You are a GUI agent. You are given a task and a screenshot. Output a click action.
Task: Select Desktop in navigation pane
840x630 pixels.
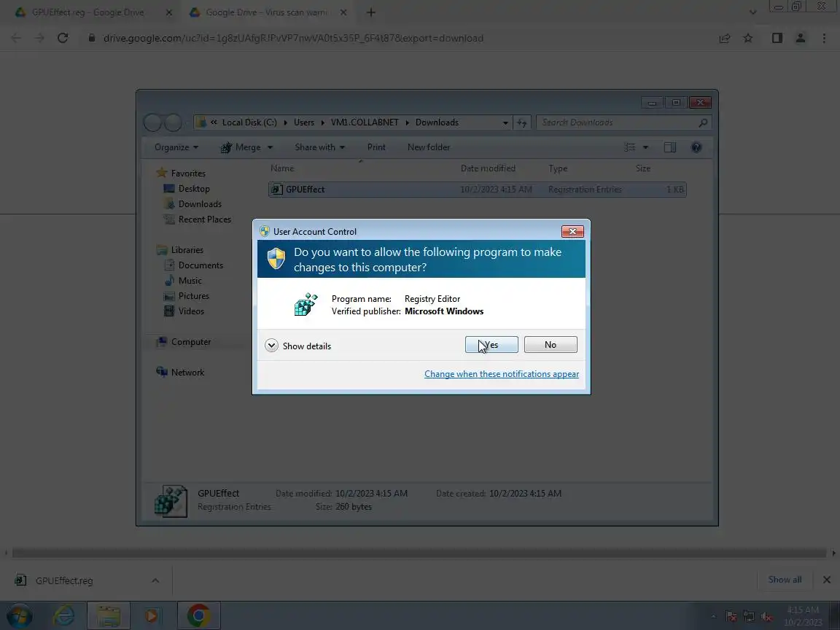[194, 189]
